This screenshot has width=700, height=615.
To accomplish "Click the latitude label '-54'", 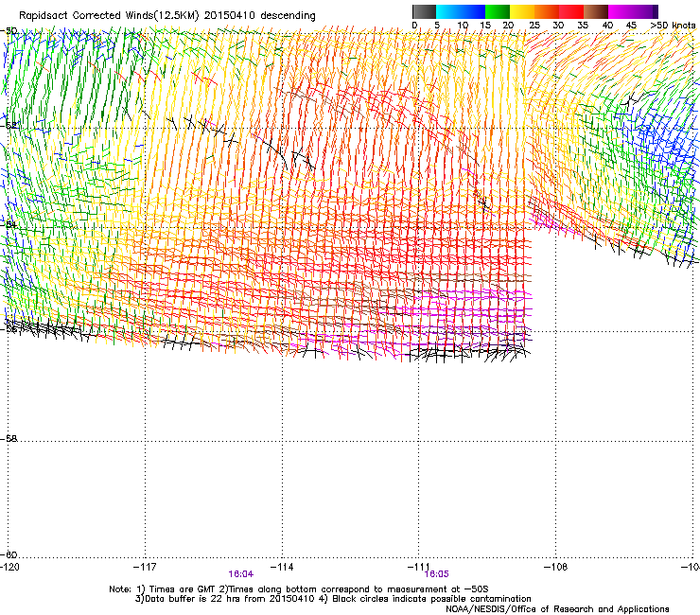I will coord(9,224).
